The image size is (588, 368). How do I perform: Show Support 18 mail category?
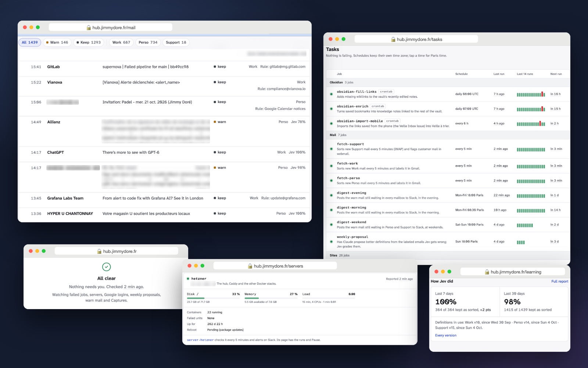(176, 42)
